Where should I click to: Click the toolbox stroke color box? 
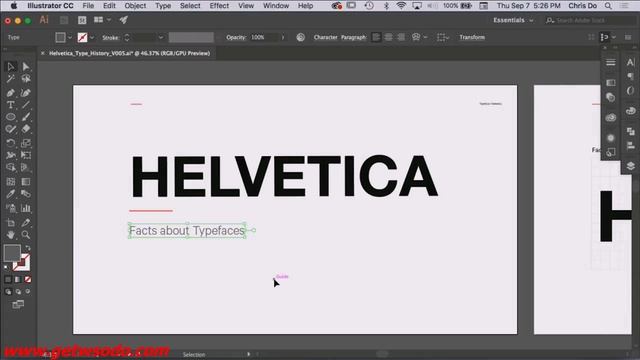coord(24,266)
